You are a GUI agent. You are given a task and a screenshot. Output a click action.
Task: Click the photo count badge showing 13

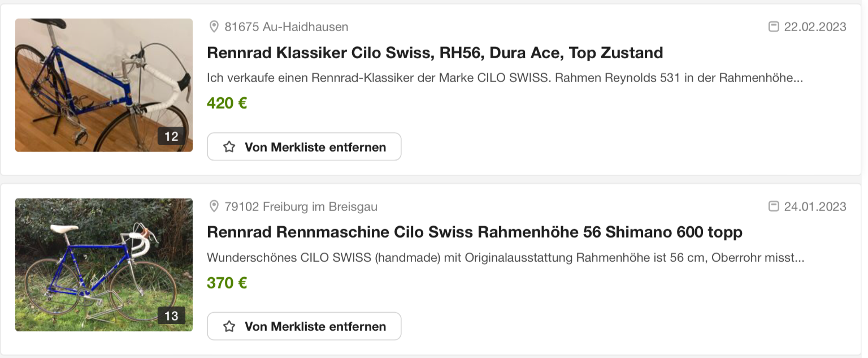[x=171, y=316]
